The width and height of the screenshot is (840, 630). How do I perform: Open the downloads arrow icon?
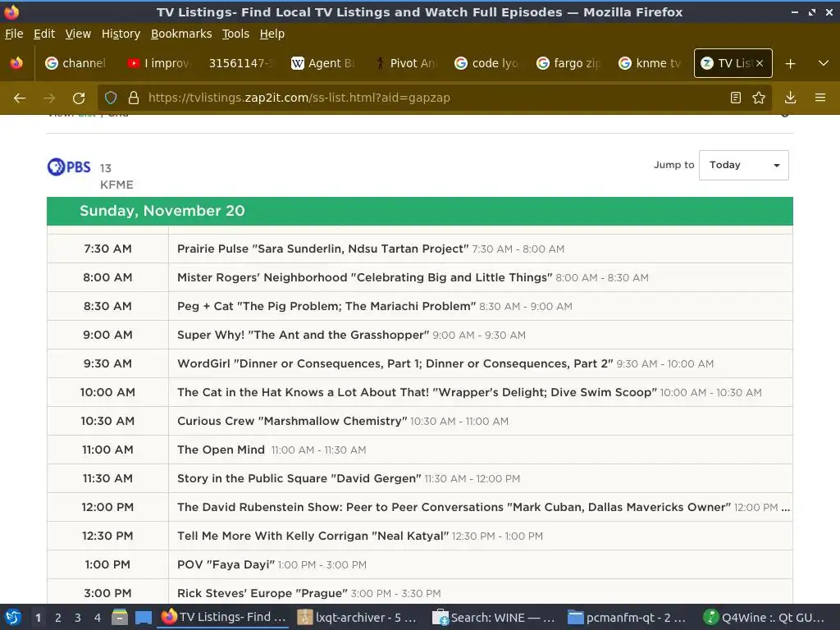click(x=790, y=98)
